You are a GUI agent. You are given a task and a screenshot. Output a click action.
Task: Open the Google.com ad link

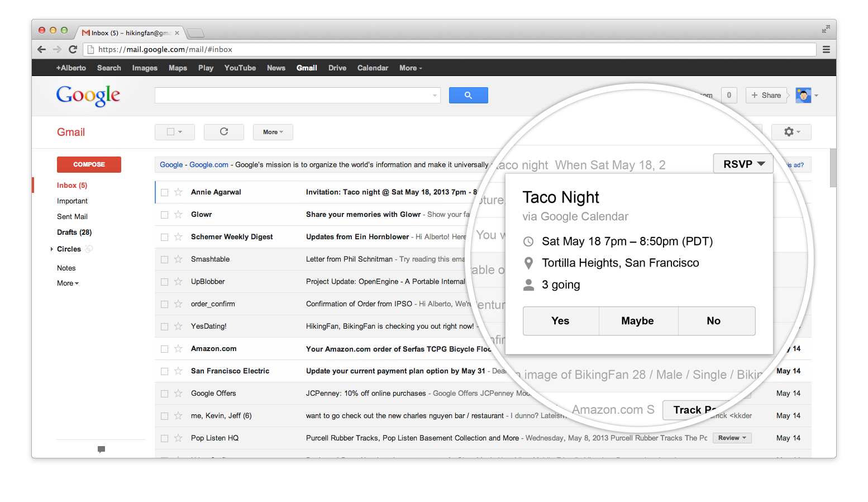209,165
